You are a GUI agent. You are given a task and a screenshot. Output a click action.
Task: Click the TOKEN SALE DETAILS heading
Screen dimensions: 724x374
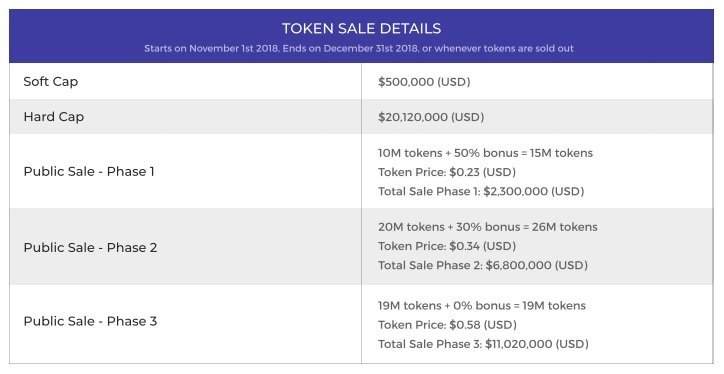(x=362, y=29)
